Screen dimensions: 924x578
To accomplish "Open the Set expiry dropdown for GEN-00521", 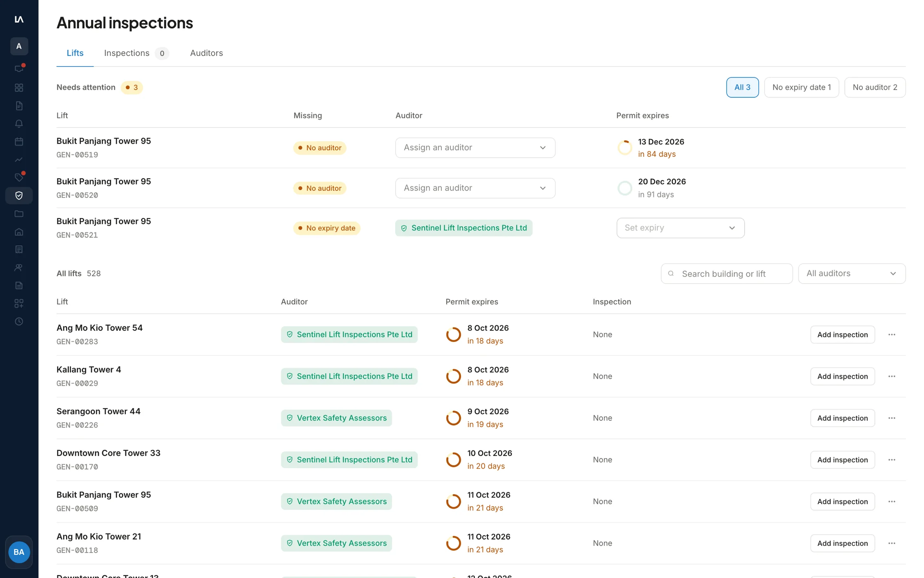I will (680, 228).
